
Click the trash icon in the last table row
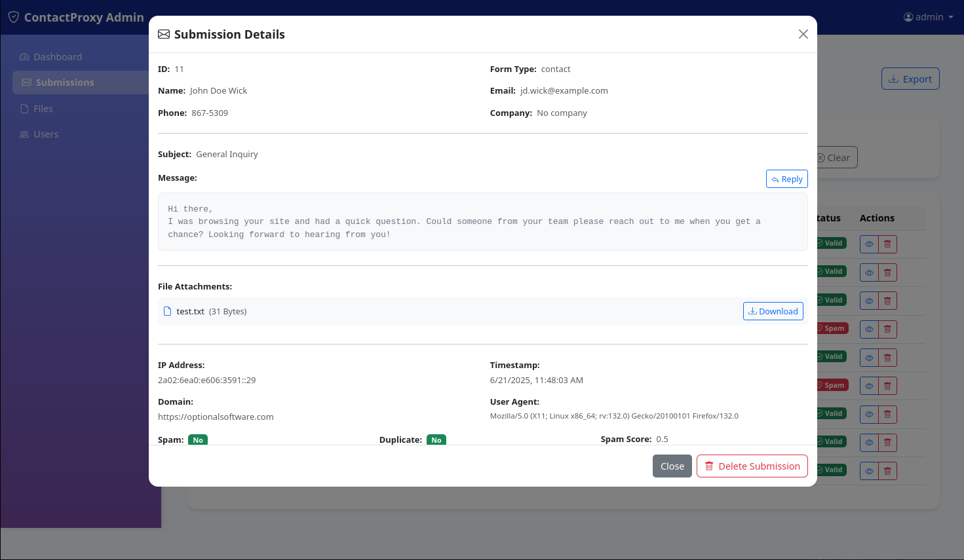coord(887,471)
